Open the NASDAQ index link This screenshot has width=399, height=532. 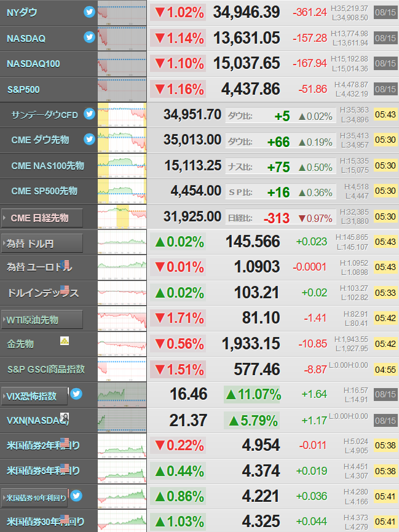pyautogui.click(x=26, y=38)
